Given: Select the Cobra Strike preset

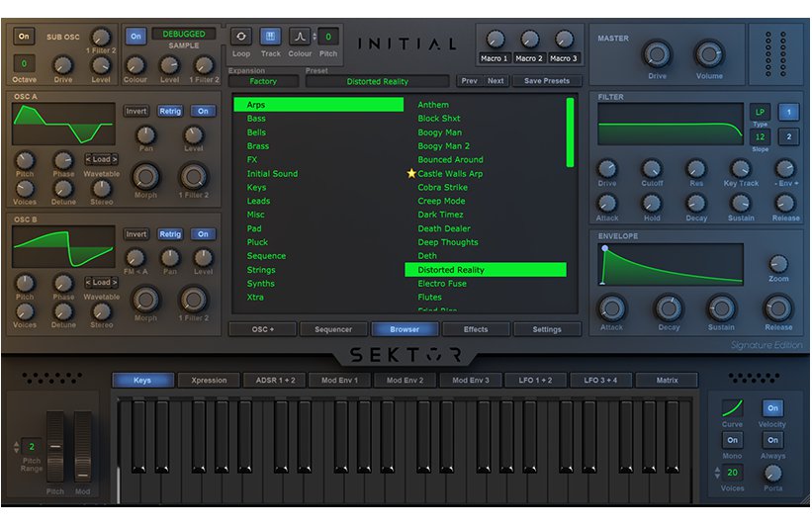Looking at the screenshot, I should click(x=443, y=188).
